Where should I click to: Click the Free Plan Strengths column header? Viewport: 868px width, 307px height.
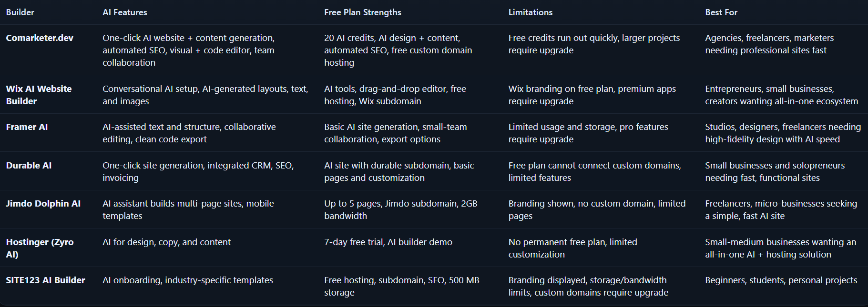[x=363, y=12]
